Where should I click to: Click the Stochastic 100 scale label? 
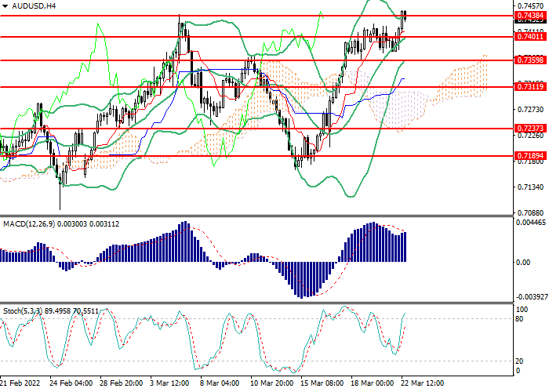pyautogui.click(x=522, y=310)
